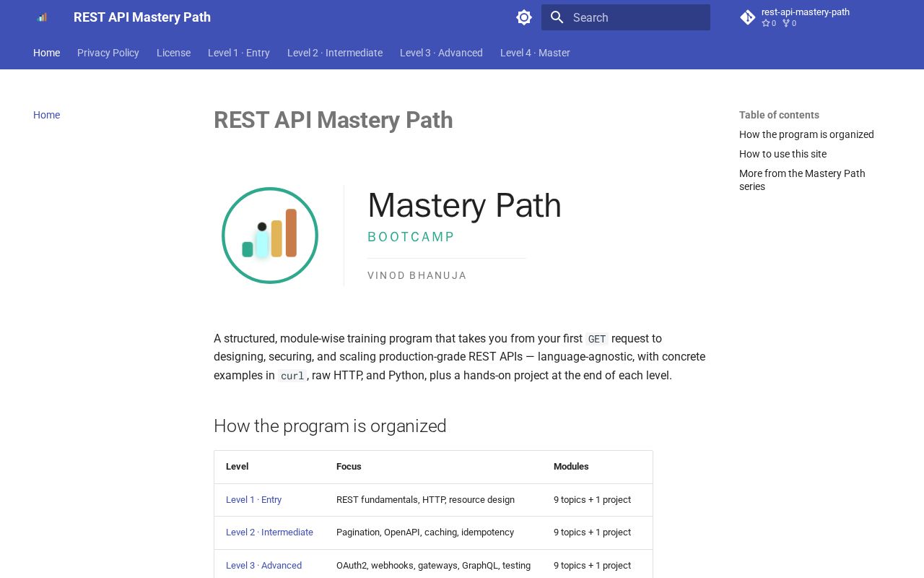Click 'OAuth2, webhooks, gateways, GraphQL, testing' cell
The height and width of the screenshot is (578, 924).
click(x=433, y=566)
